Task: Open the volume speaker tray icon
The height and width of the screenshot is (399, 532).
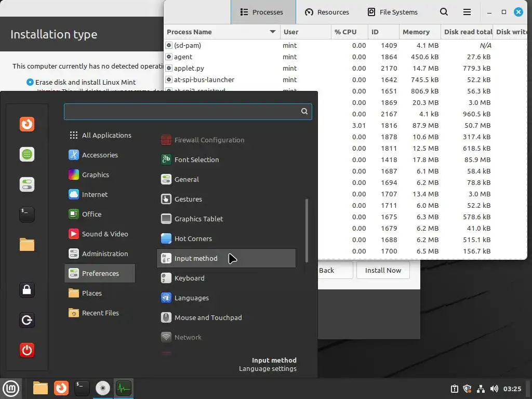Action: coord(494,389)
